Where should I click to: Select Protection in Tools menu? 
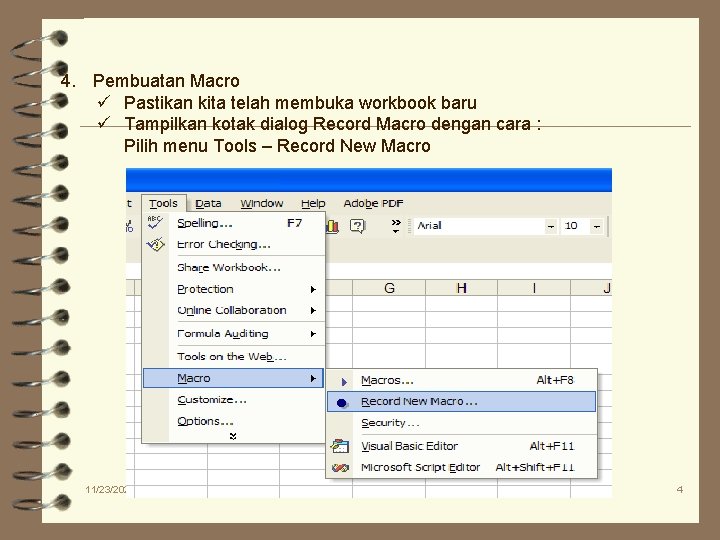coord(233,289)
